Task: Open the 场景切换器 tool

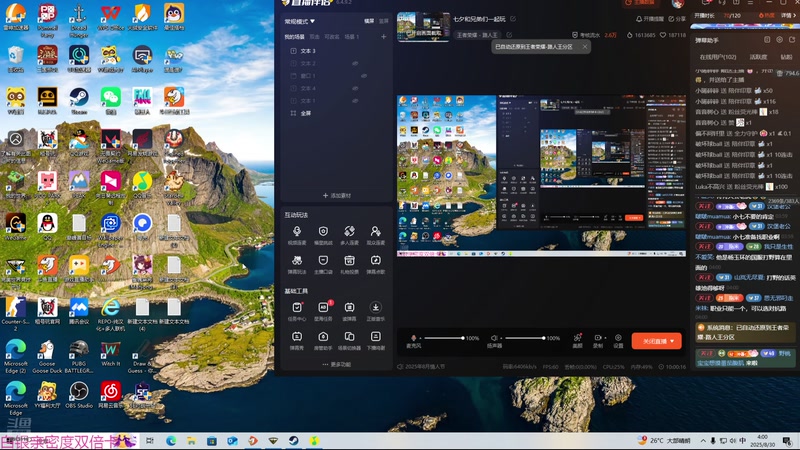Action: [349, 340]
